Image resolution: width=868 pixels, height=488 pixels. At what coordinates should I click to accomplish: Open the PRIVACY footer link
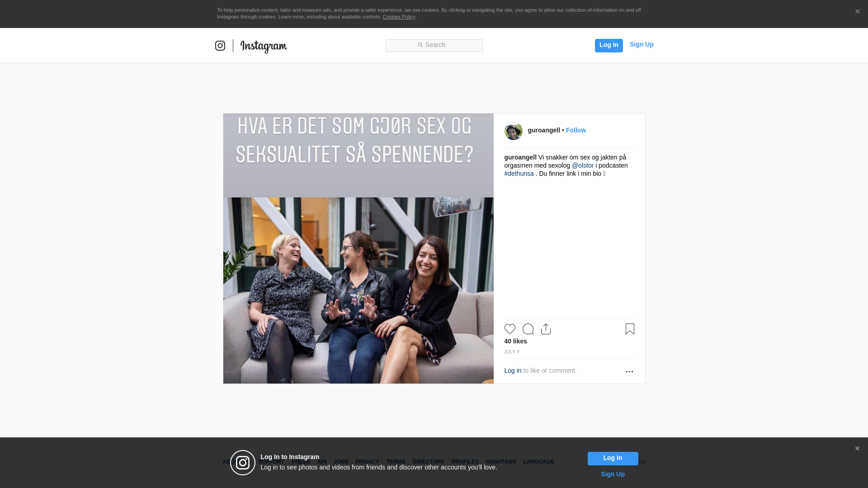coord(367,462)
